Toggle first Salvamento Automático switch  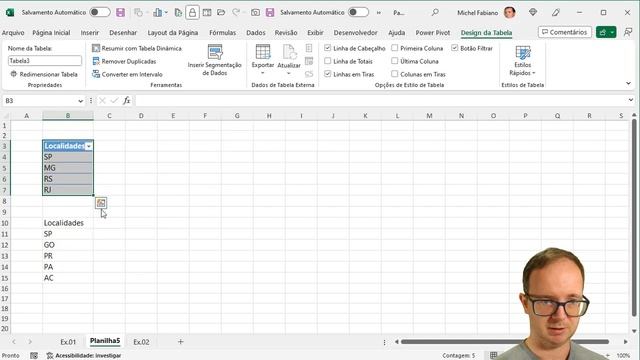coord(100,13)
